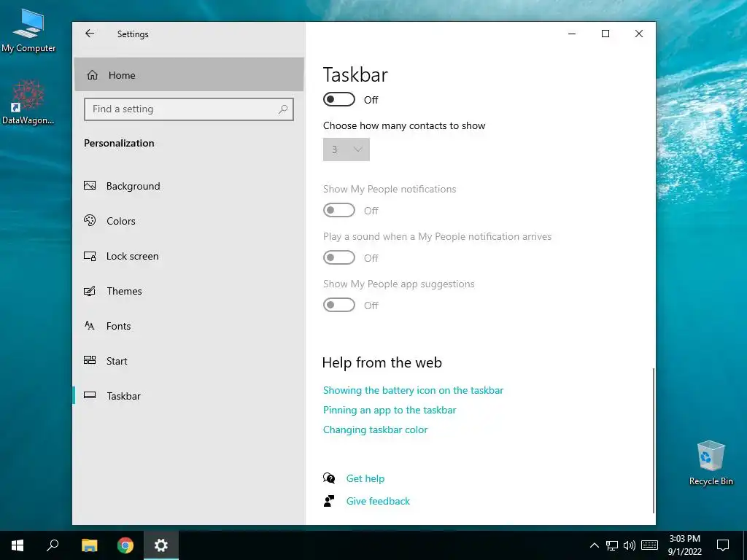Screen dimensions: 747x560
Task: Select Taskbar in the Personalization sidebar
Action: (x=189, y=396)
